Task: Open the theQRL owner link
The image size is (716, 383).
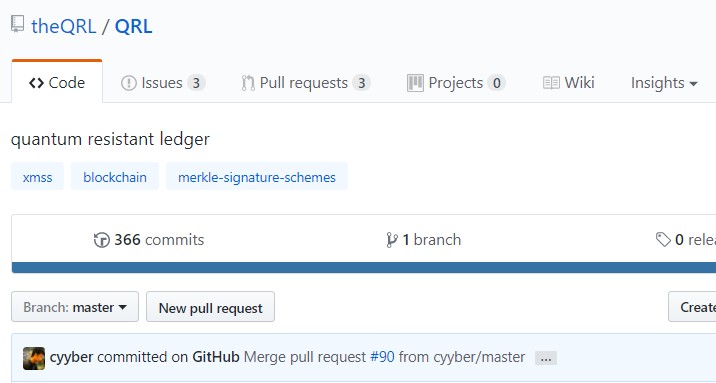Action: (x=63, y=26)
